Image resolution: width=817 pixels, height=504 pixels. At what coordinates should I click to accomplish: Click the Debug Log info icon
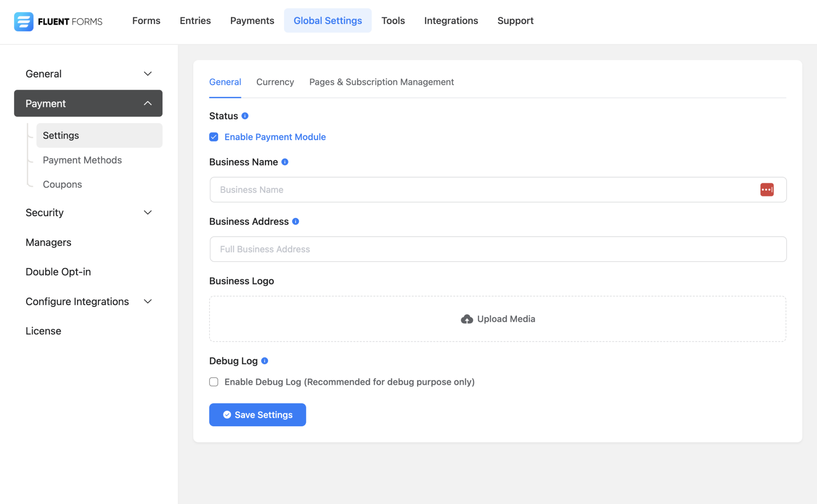pyautogui.click(x=264, y=361)
